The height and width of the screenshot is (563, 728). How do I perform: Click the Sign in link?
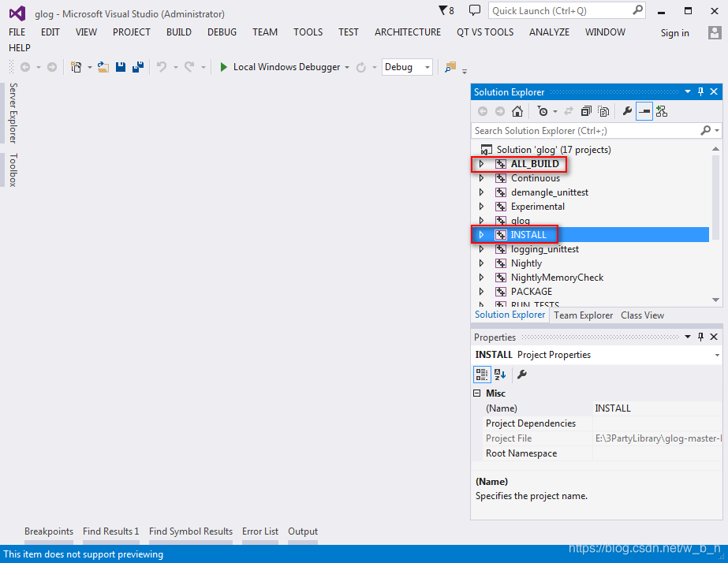pyautogui.click(x=674, y=33)
